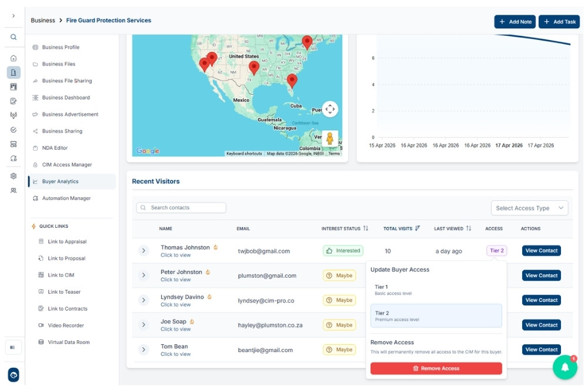The image size is (588, 392).
Task: Open Link to CIM quick link
Action: (x=61, y=275)
